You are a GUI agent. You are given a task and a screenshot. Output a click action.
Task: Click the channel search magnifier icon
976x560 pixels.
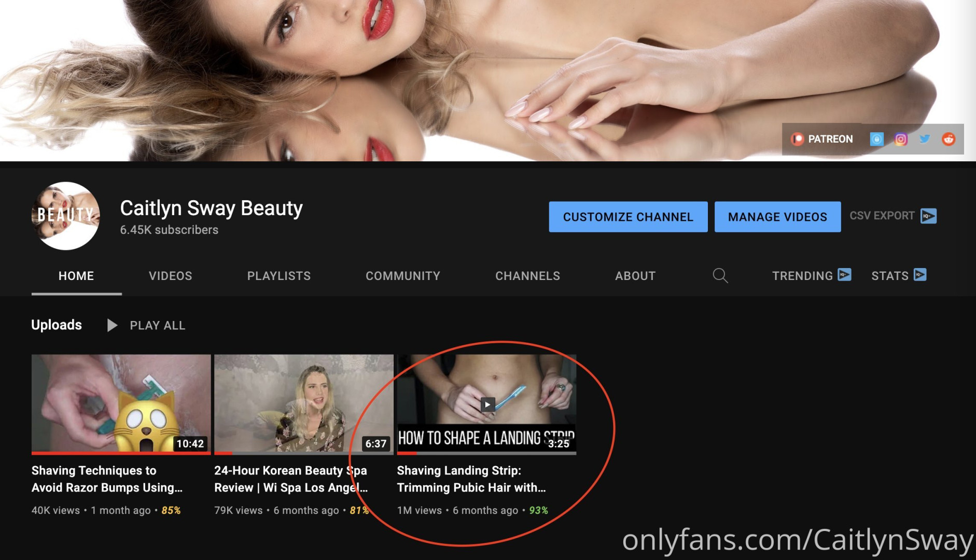pyautogui.click(x=720, y=275)
